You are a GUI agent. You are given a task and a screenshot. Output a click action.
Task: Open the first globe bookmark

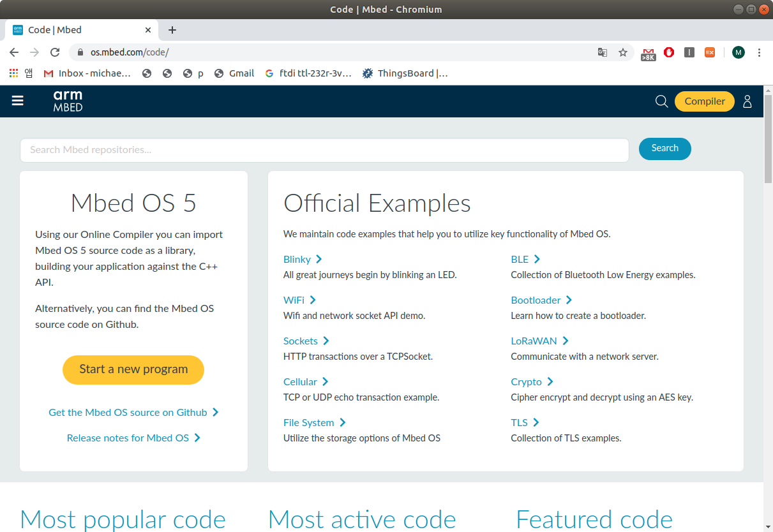147,73
